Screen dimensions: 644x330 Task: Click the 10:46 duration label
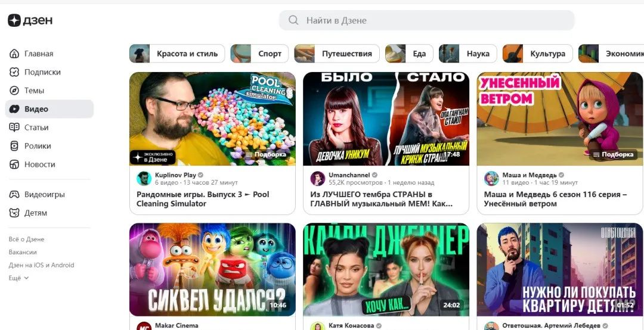[x=278, y=305]
